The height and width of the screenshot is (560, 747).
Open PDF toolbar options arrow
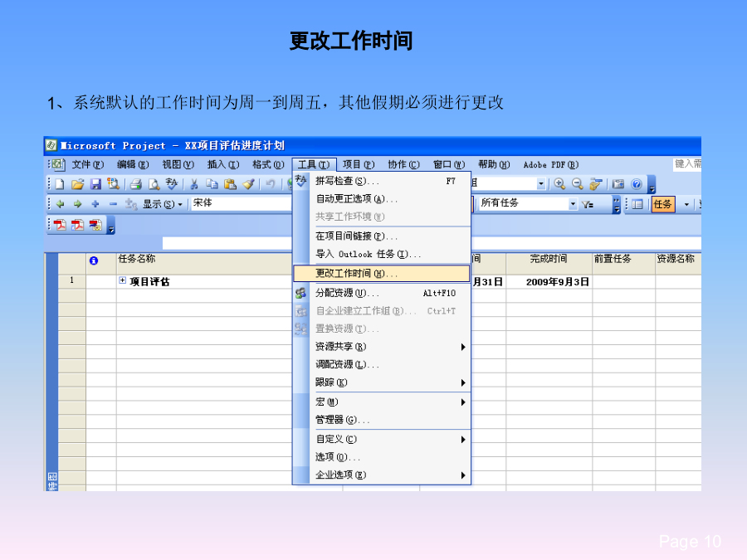pos(111,225)
